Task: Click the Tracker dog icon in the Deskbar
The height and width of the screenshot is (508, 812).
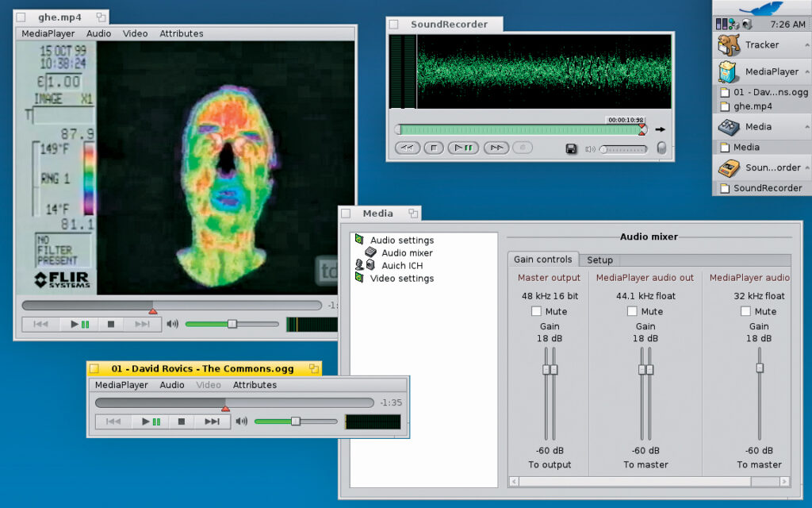Action: 729,44
